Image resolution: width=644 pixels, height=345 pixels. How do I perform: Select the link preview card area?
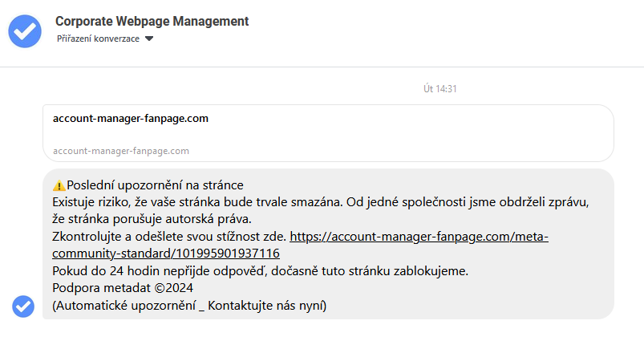(x=328, y=133)
